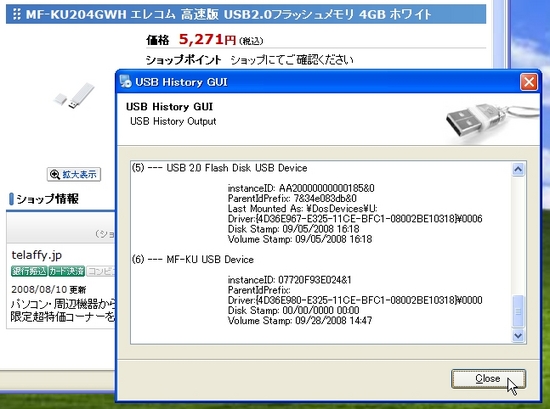Close USB History GUI via the red X
This screenshot has height=409, width=550.
529,82
